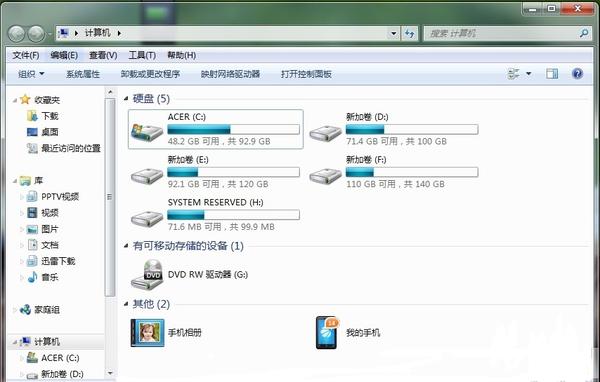Image resolution: width=600 pixels, height=382 pixels.
Task: Open the 查看(V) menu
Action: pos(103,56)
